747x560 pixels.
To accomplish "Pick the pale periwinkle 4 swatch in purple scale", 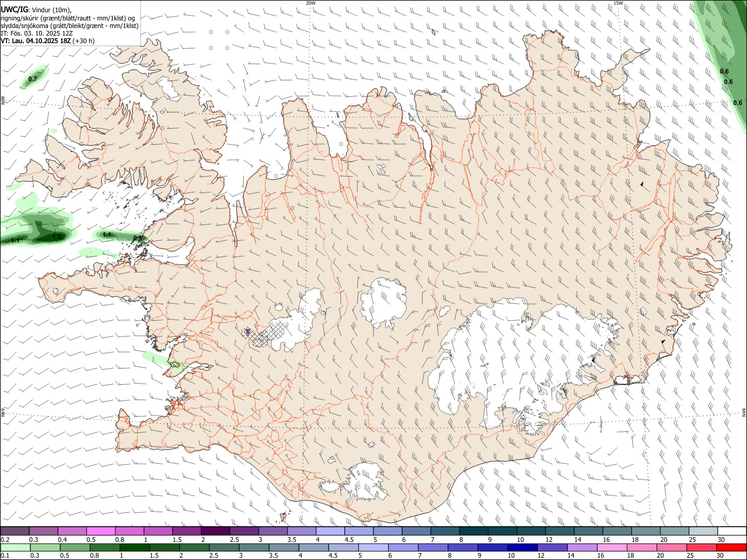I will (x=330, y=531).
